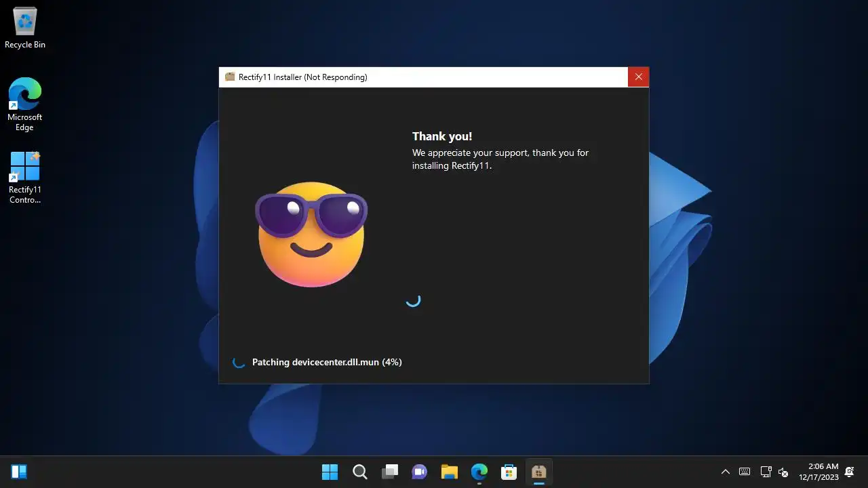Screen dimensions: 868x488
Task: Open the Widgets panel on the taskbar
Action: pos(19,472)
